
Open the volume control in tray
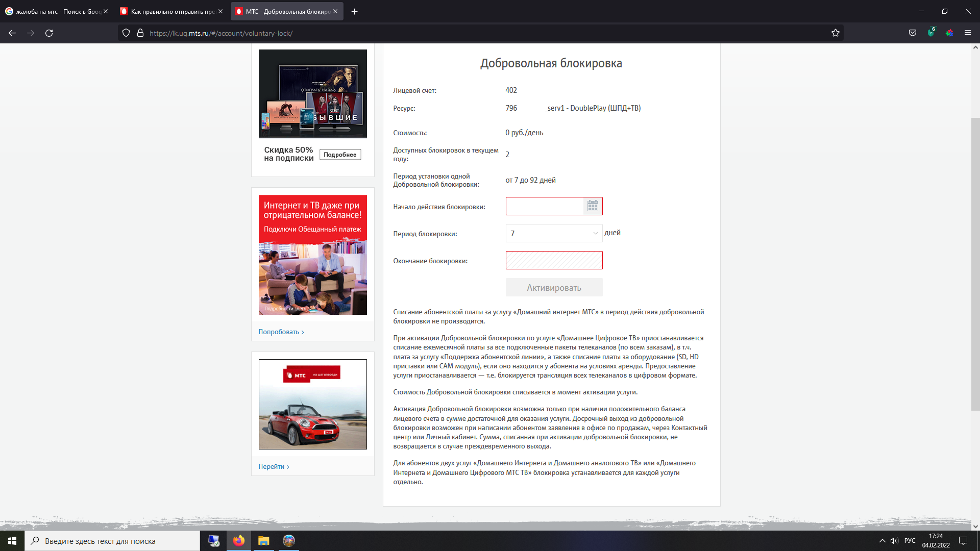(x=894, y=541)
